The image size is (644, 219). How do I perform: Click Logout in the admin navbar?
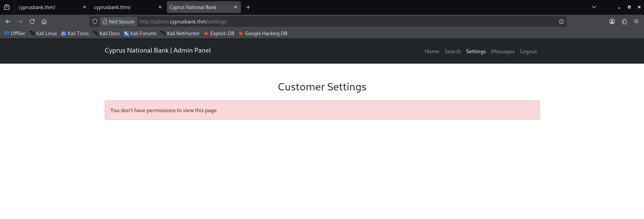[x=528, y=51]
